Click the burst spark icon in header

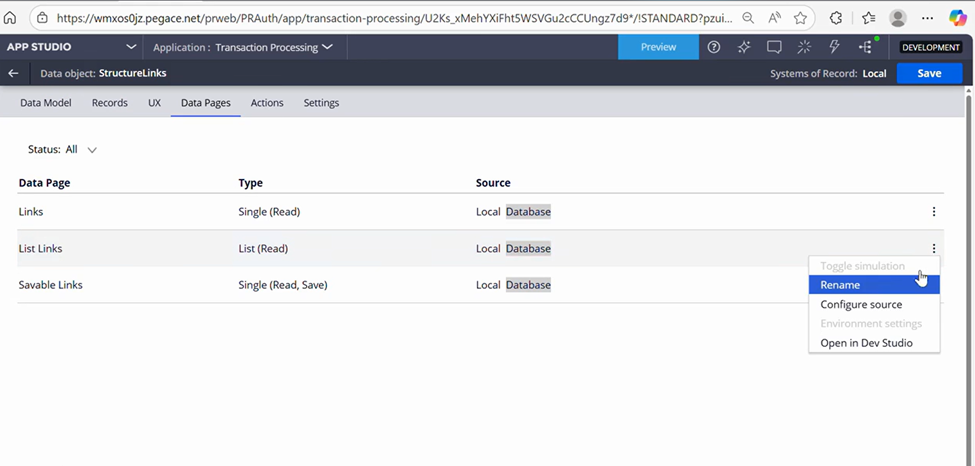805,47
